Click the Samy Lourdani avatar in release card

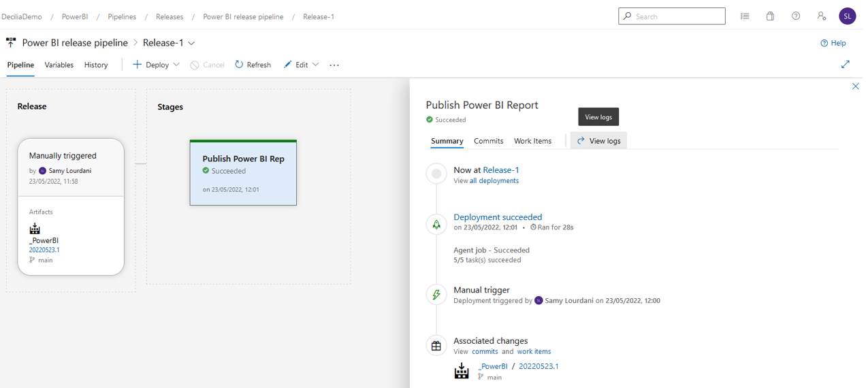tap(42, 171)
